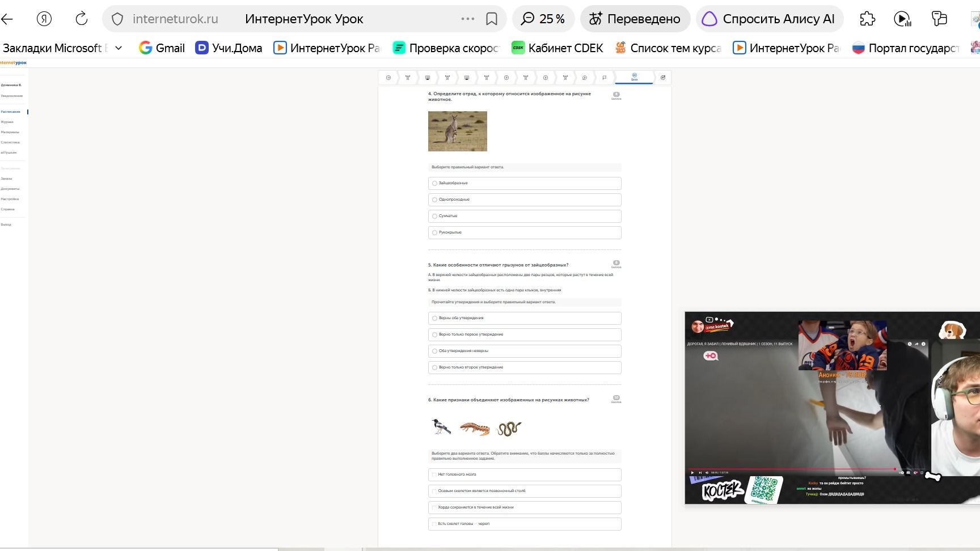Viewport: 980px width, 551px height.
Task: Open the media playback control icon in toolbar
Action: pos(902,19)
